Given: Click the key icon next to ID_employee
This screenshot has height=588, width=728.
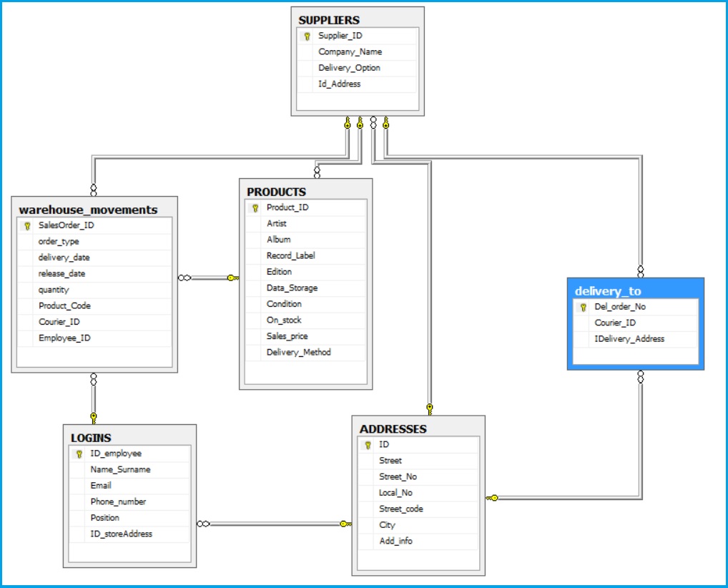Looking at the screenshot, I should click(79, 454).
